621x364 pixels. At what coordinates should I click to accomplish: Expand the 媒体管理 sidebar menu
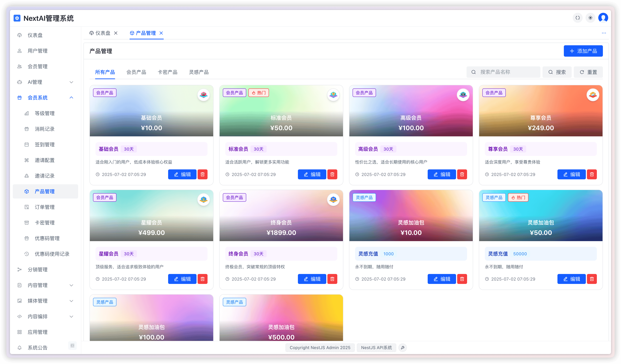pos(45,301)
